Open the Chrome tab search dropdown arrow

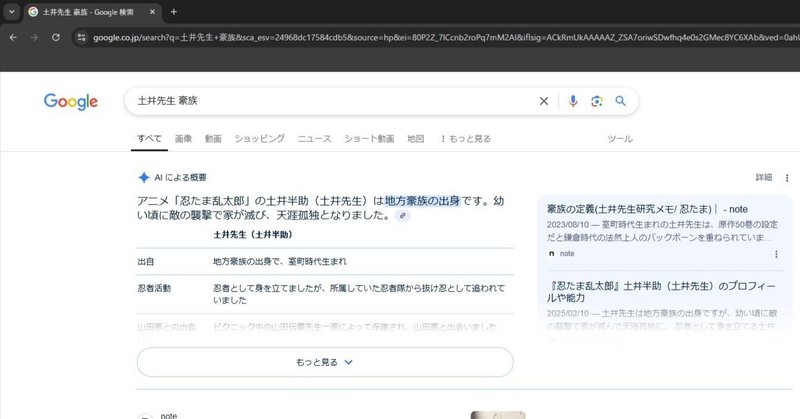11,12
